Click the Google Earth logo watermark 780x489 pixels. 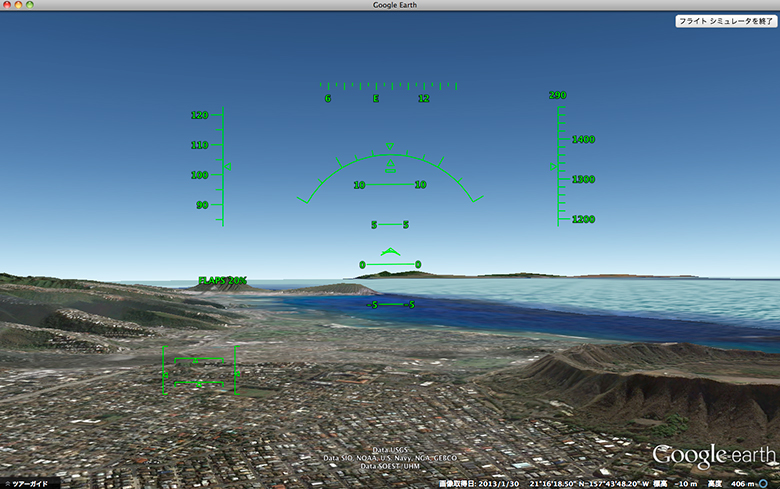tap(713, 454)
